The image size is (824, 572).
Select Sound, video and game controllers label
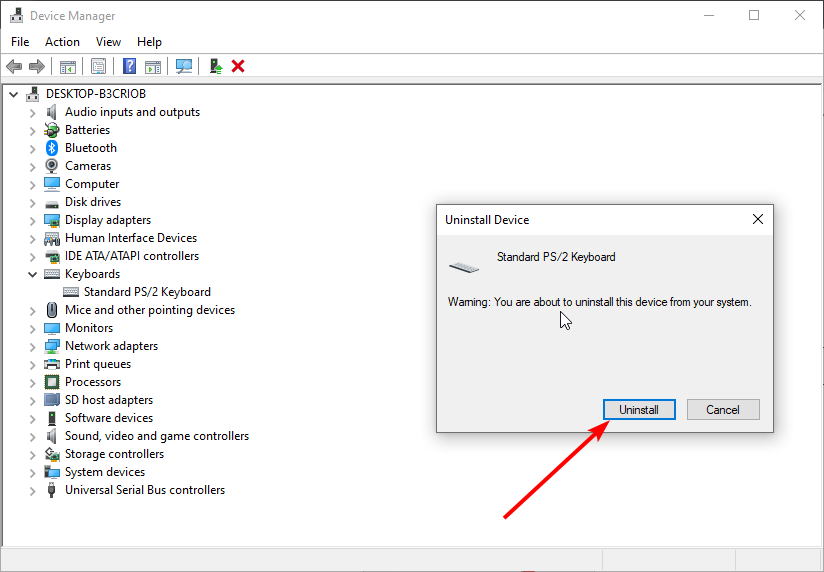tap(157, 436)
